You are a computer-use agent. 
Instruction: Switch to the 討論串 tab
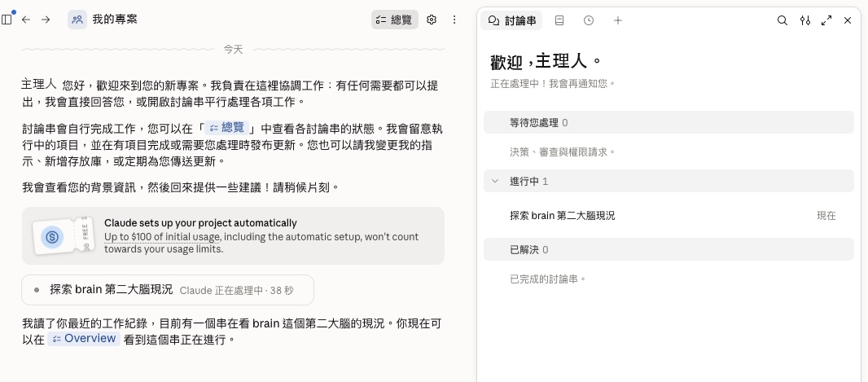[511, 20]
